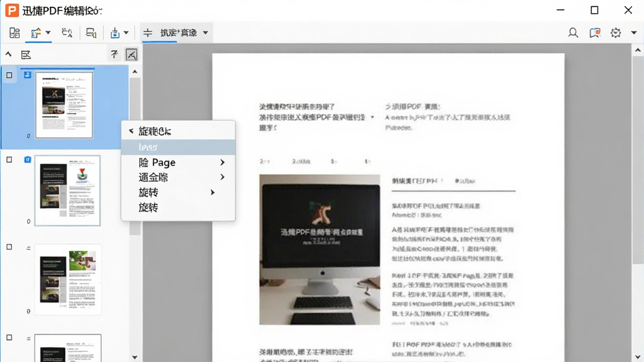
Task: Click blue badge icon on second thumbnail
Action: (28, 159)
